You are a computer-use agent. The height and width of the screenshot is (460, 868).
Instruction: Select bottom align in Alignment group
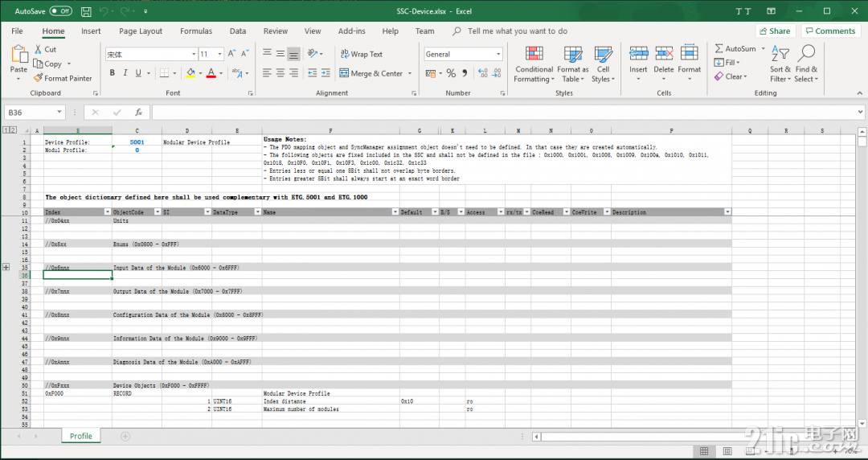[294, 53]
